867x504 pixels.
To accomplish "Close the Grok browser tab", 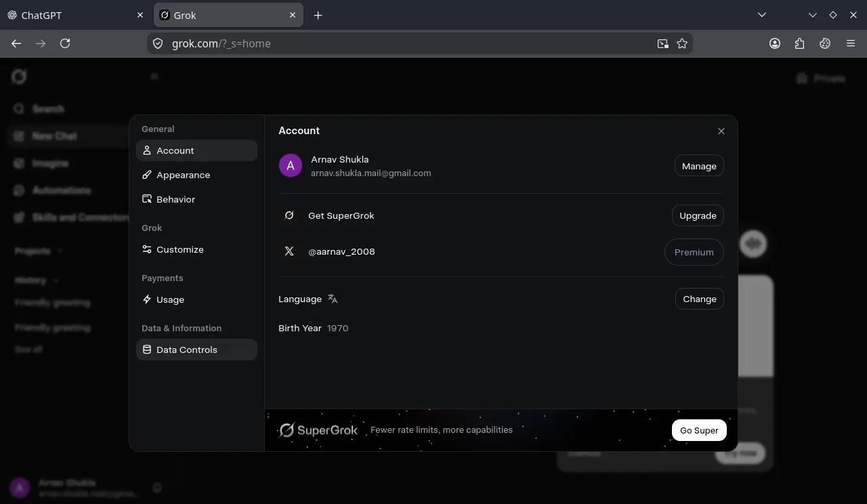I will [293, 15].
